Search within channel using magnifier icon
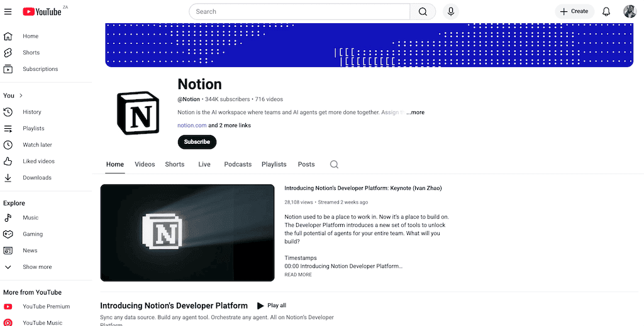The image size is (644, 326). [335, 165]
